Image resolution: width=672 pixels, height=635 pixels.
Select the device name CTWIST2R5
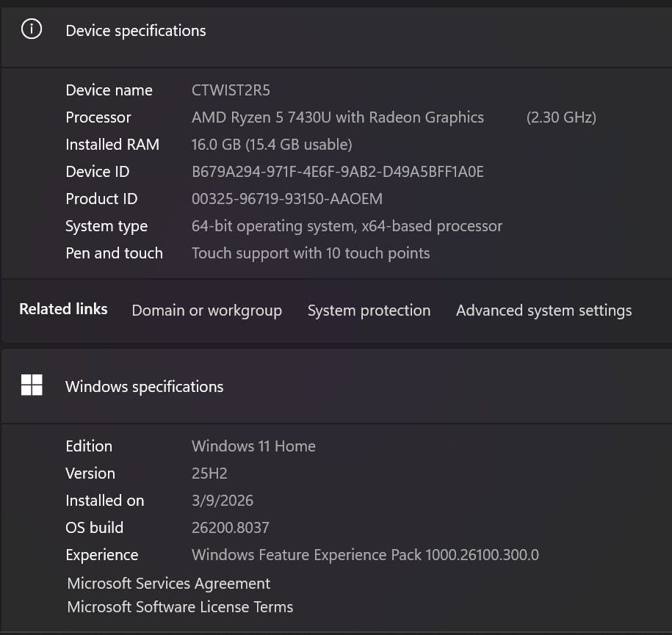231,90
